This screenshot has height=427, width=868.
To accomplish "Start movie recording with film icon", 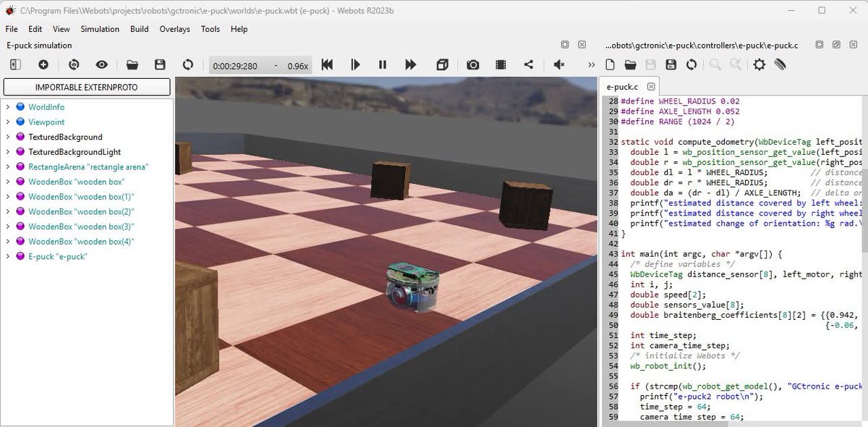I will (x=501, y=64).
